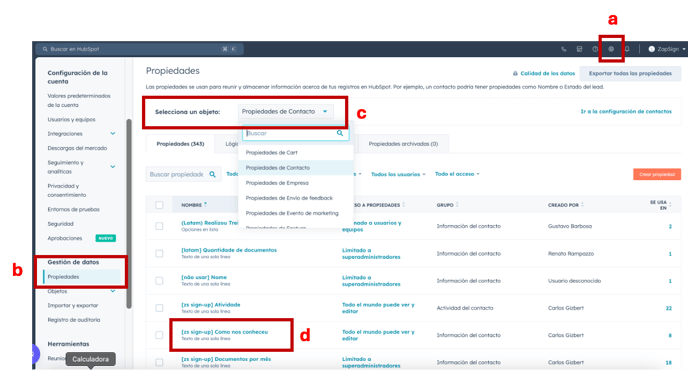
Task: Sort by access to properties column arrow
Action: click(403, 205)
